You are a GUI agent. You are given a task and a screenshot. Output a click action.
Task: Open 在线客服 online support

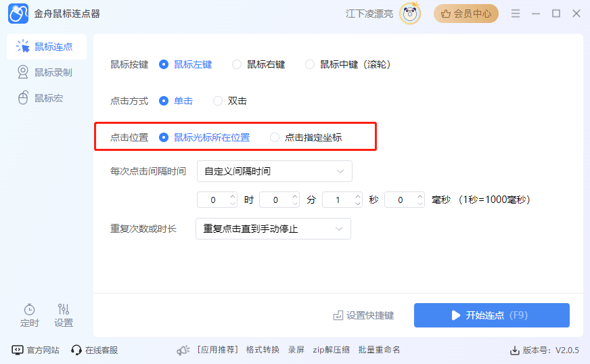point(95,350)
